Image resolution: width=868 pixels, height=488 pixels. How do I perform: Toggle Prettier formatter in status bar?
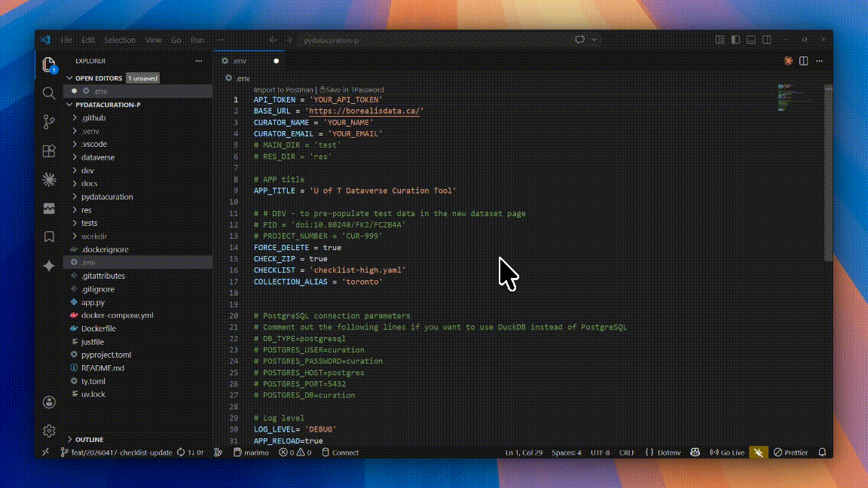791,453
